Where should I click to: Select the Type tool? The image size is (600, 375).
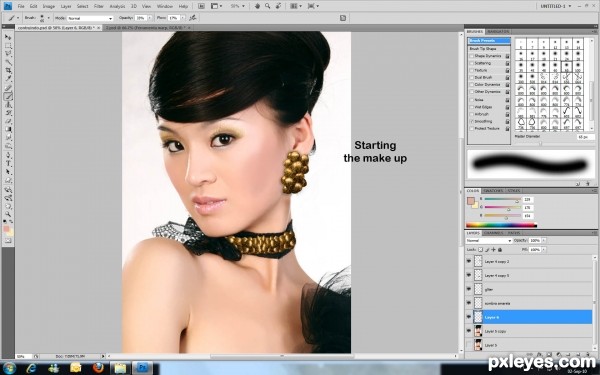pos(8,164)
